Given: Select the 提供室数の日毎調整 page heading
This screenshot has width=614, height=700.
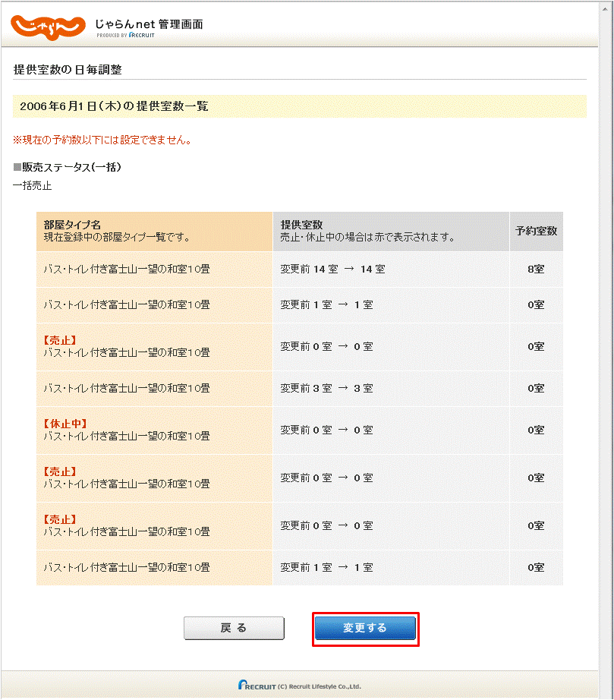Looking at the screenshot, I should point(68,70).
